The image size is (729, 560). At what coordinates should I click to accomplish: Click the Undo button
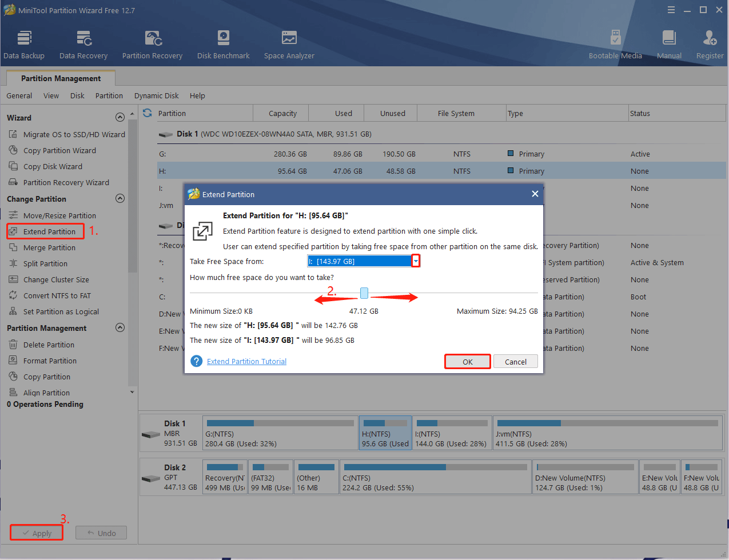tap(101, 533)
